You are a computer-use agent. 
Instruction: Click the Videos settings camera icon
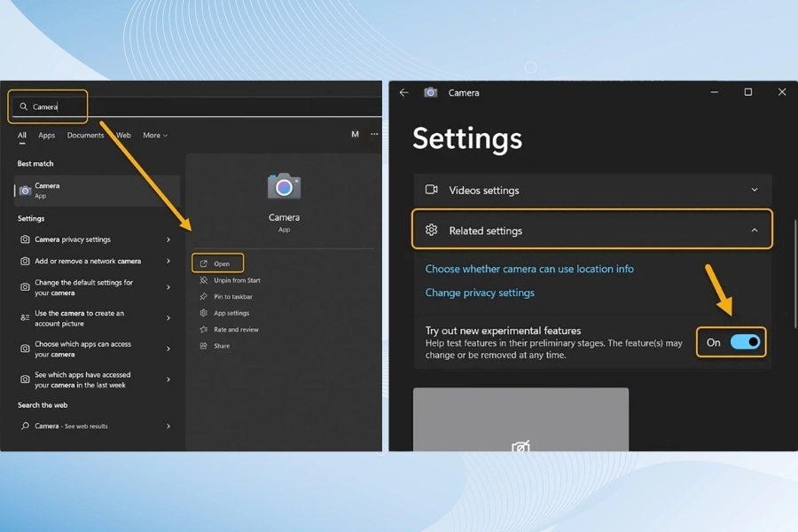tap(433, 190)
